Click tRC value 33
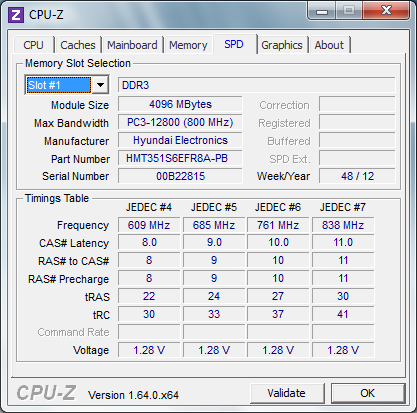 click(x=214, y=314)
